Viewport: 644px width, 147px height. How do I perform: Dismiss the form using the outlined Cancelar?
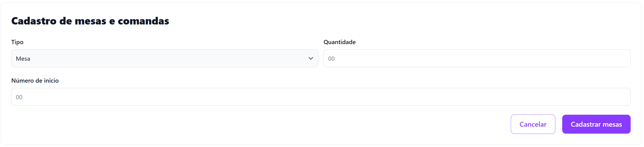pyautogui.click(x=533, y=124)
